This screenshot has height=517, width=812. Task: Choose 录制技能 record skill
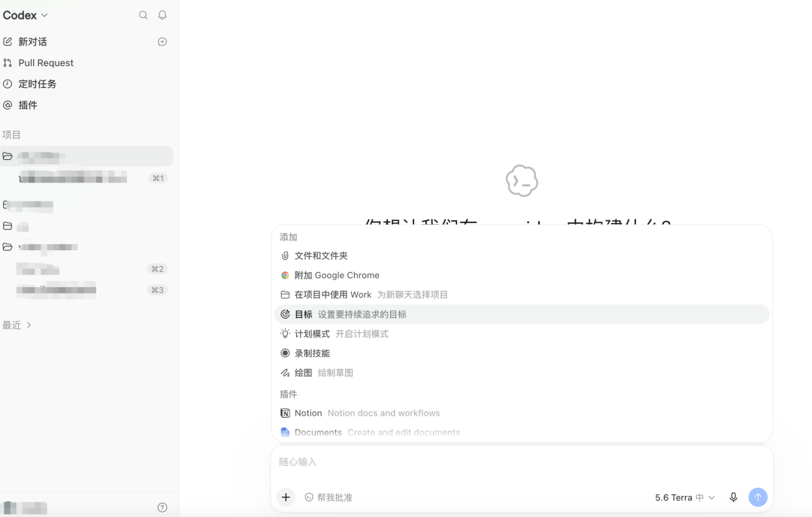[x=522, y=353]
